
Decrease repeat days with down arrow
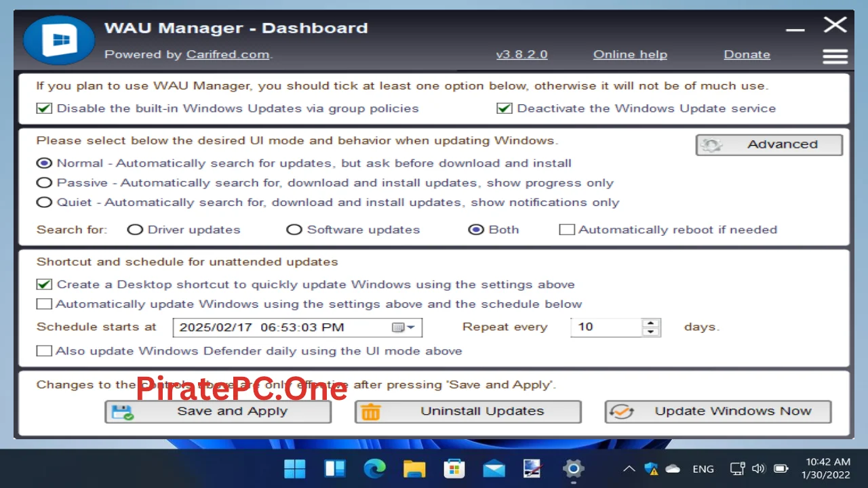pos(651,332)
